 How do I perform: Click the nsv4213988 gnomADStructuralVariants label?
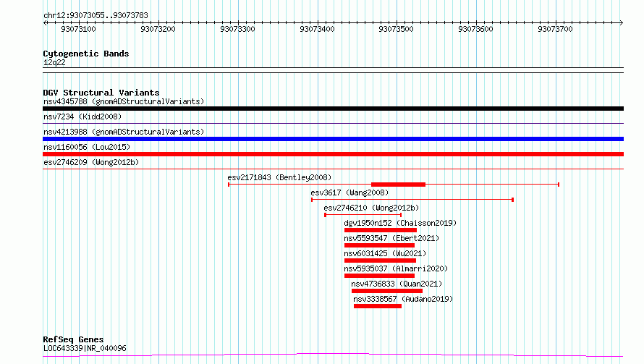click(x=124, y=132)
